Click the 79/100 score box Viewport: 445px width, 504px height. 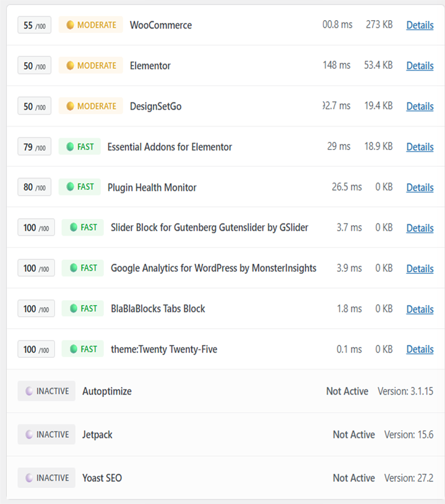coord(34,147)
